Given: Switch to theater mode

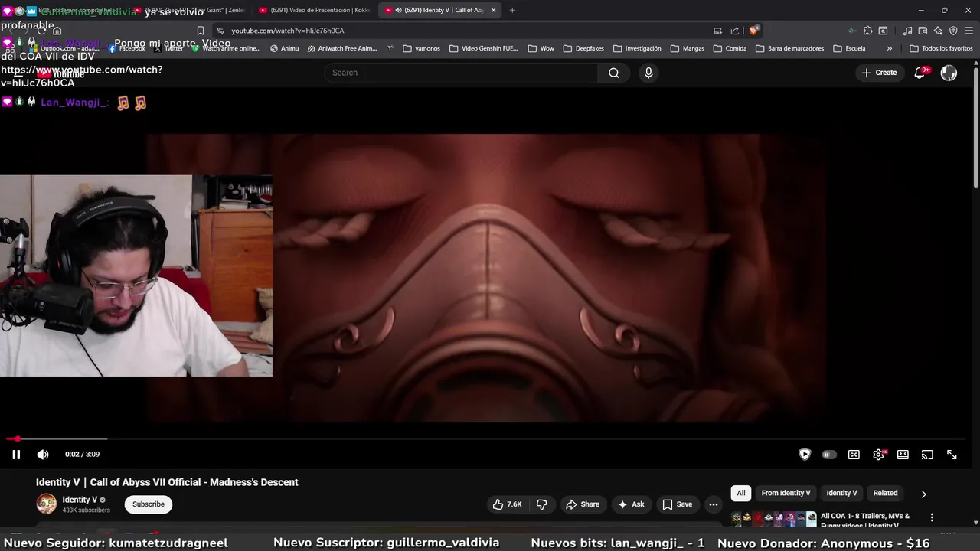Looking at the screenshot, I should pyautogui.click(x=903, y=455).
